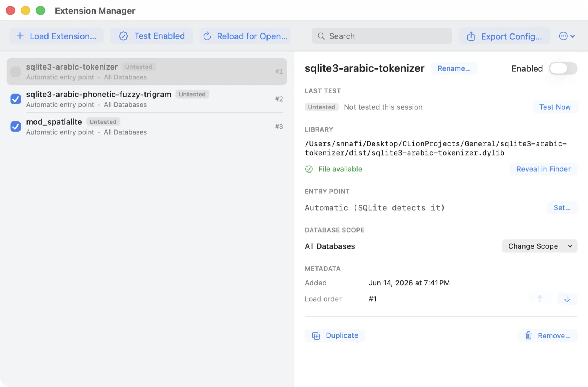The image size is (588, 387).
Task: Click the added date 'Jun 14, 2026 at 7:41 PM'
Action: pyautogui.click(x=409, y=283)
